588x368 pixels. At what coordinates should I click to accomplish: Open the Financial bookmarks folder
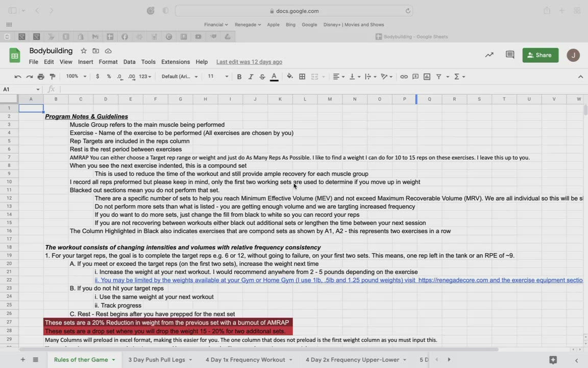(216, 25)
